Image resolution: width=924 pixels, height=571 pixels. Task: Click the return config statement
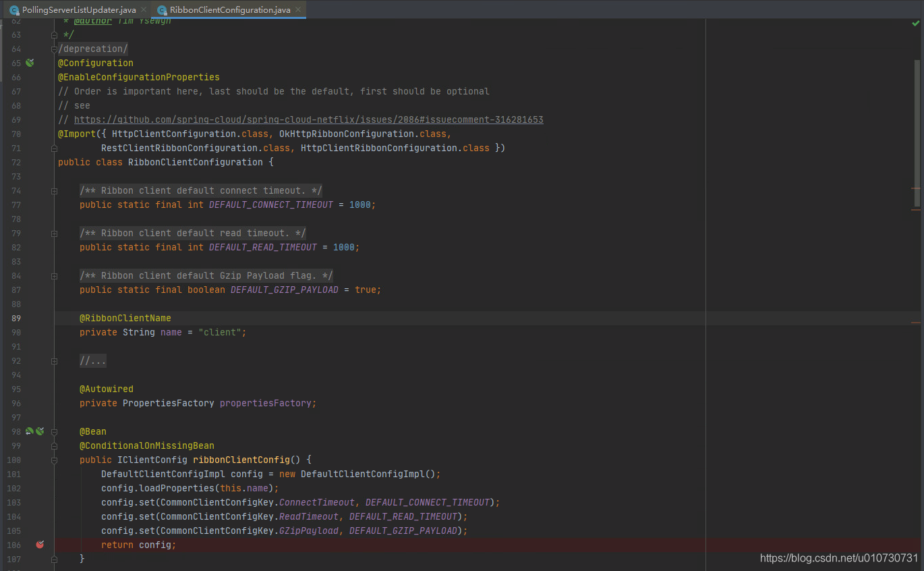pos(139,545)
